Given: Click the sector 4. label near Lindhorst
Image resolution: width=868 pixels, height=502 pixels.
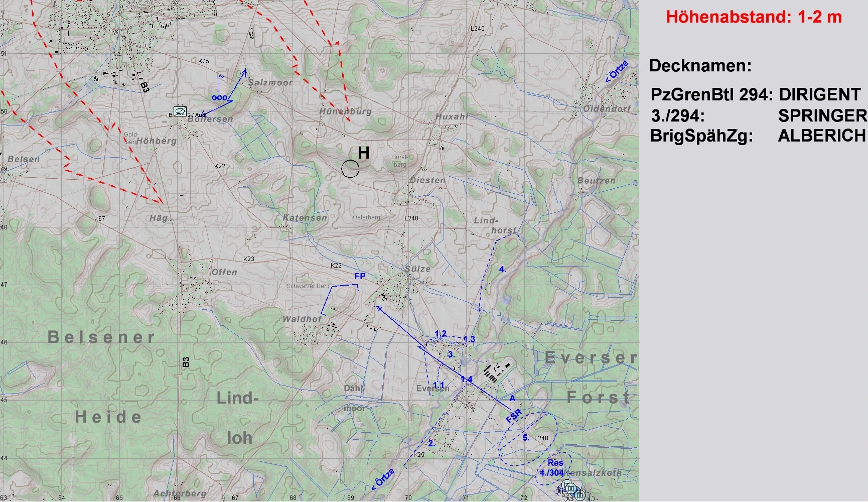Looking at the screenshot, I should point(502,269).
